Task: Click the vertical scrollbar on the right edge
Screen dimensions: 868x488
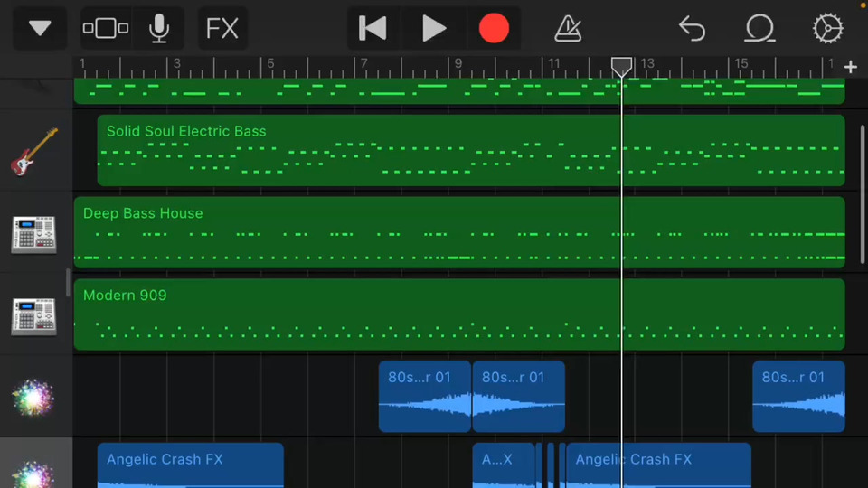Action: tap(863, 195)
